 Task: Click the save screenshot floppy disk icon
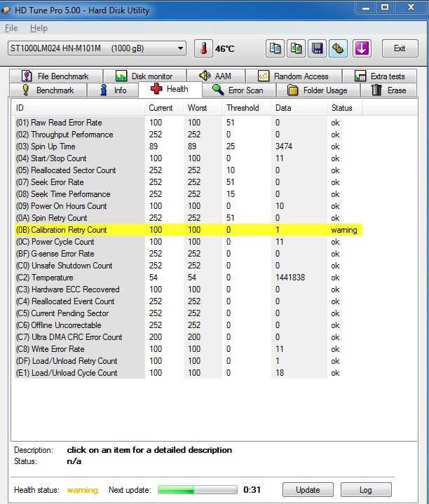(317, 48)
